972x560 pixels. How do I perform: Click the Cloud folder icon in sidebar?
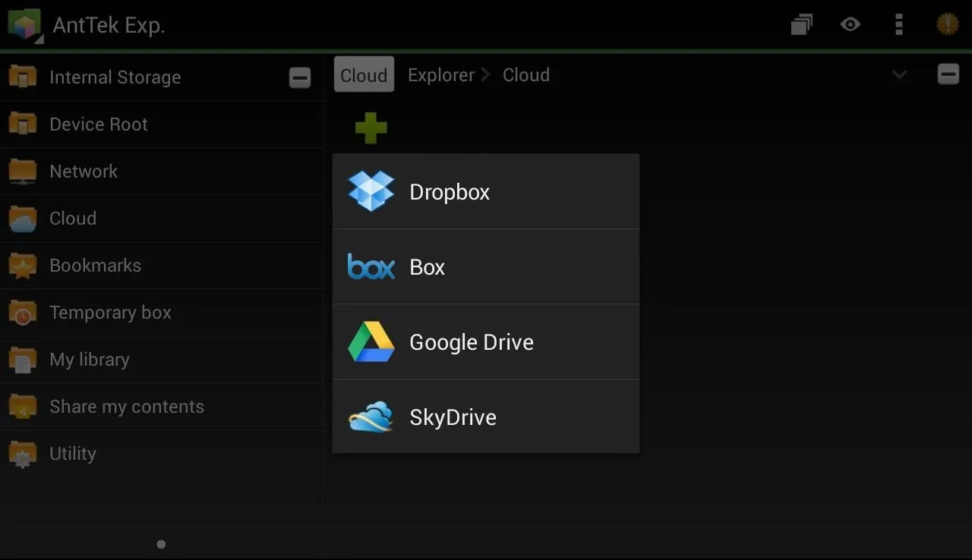(x=23, y=219)
